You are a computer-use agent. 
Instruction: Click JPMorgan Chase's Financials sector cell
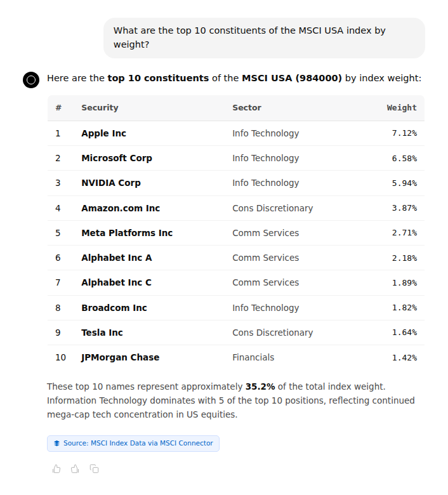(x=253, y=357)
